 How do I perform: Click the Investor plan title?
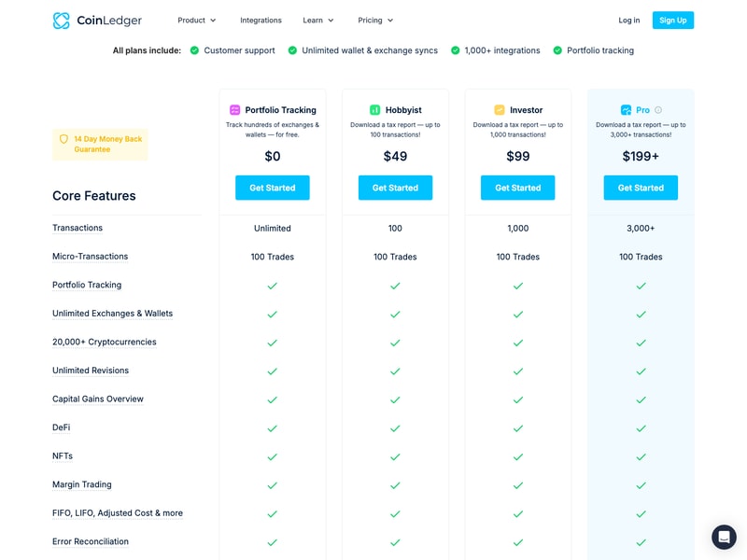[x=526, y=110]
